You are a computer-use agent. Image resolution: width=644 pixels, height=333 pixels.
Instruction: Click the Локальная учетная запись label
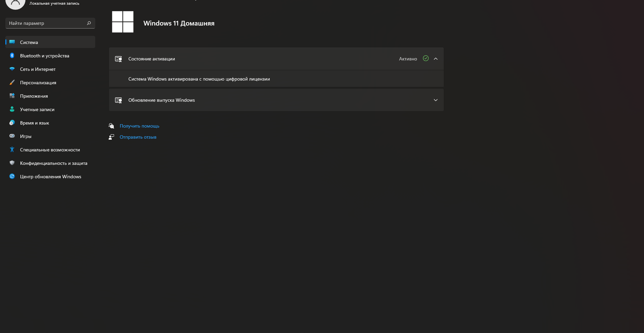(54, 3)
